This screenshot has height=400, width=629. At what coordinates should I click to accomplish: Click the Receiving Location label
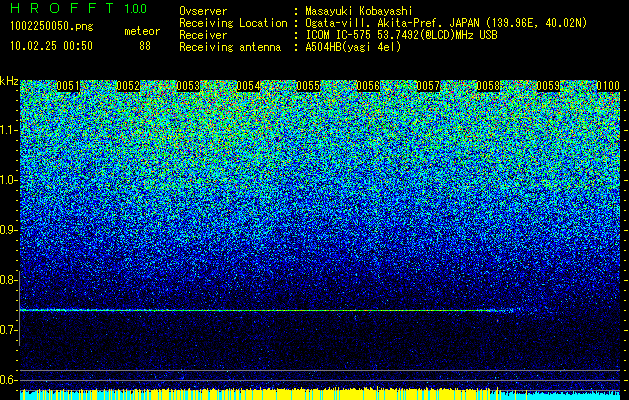tap(233, 23)
